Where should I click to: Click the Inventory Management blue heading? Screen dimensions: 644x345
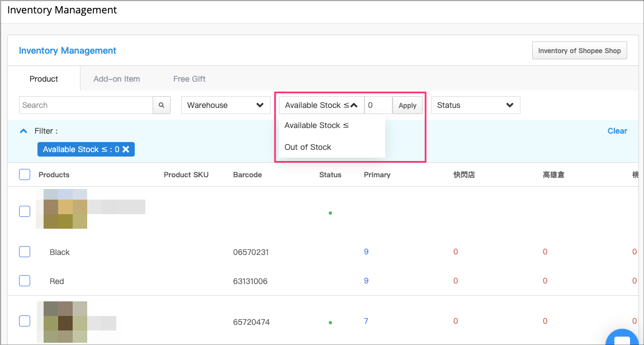(68, 50)
